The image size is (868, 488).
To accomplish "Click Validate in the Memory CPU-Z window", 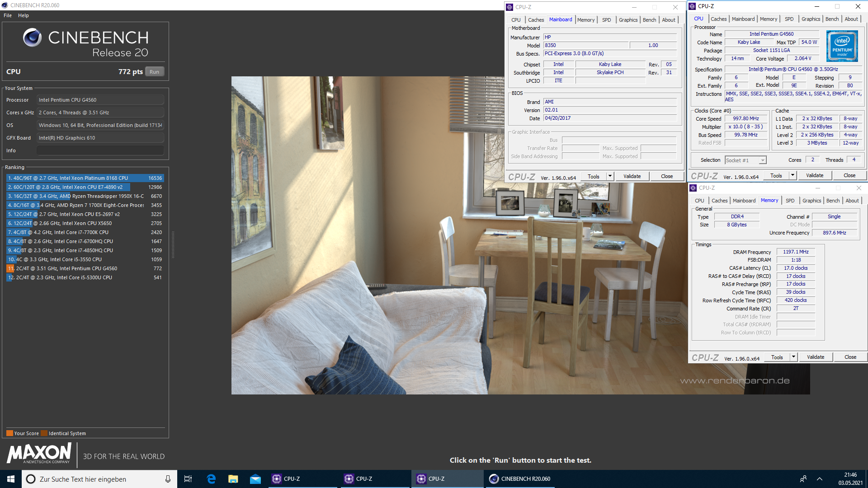I will (816, 357).
